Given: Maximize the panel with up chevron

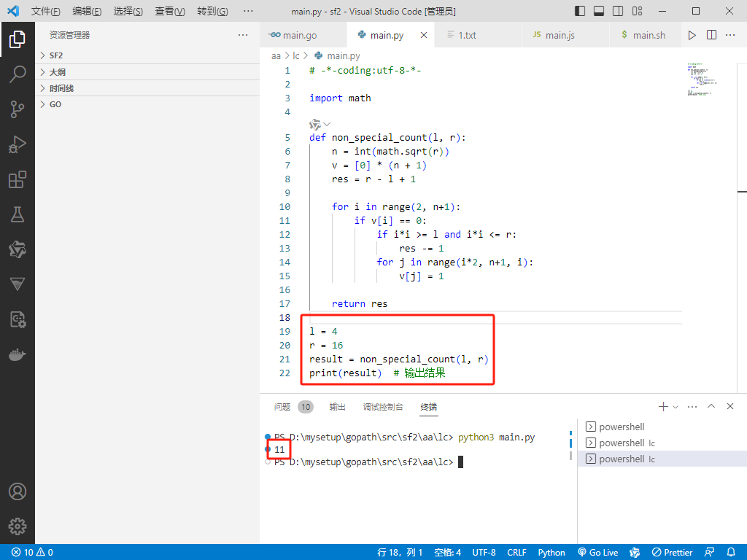Looking at the screenshot, I should [711, 406].
